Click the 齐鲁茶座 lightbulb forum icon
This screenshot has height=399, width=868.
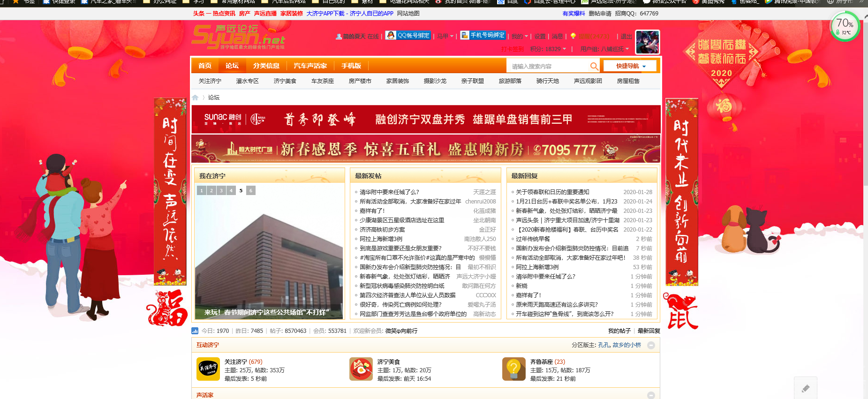[514, 369]
